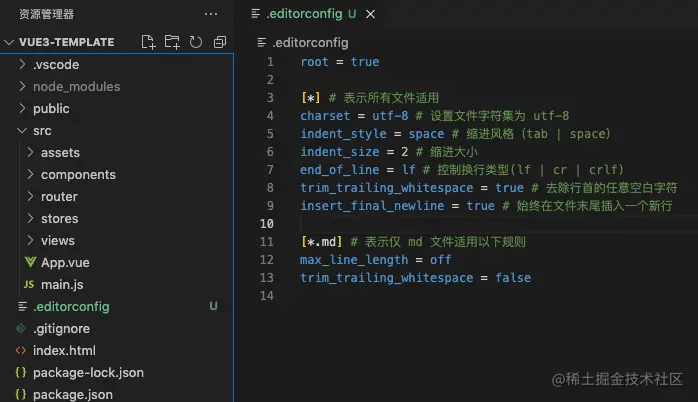Click the tab file icon left of .editorconfig
Viewport: 698px width, 402px height.
256,14
